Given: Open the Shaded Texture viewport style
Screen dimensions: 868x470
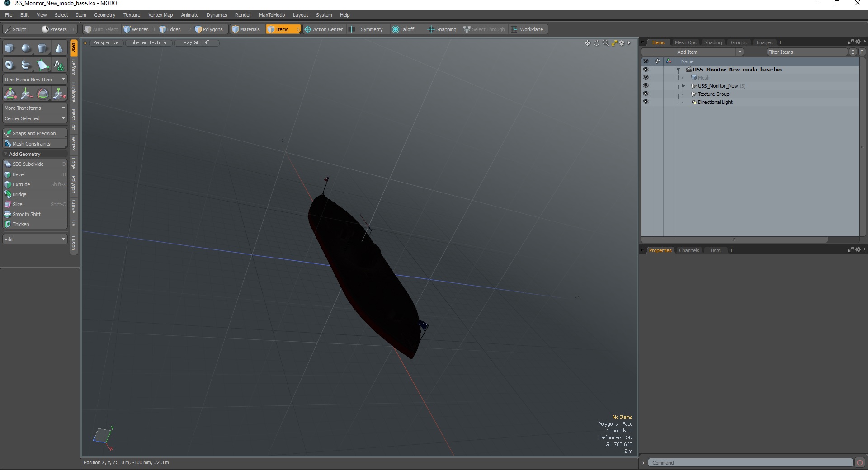Looking at the screenshot, I should [x=149, y=42].
